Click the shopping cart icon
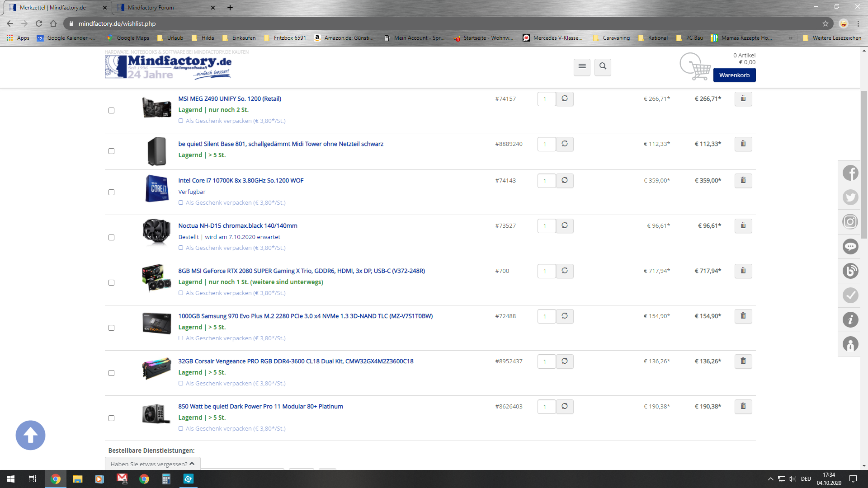This screenshot has width=868, height=488. (696, 67)
